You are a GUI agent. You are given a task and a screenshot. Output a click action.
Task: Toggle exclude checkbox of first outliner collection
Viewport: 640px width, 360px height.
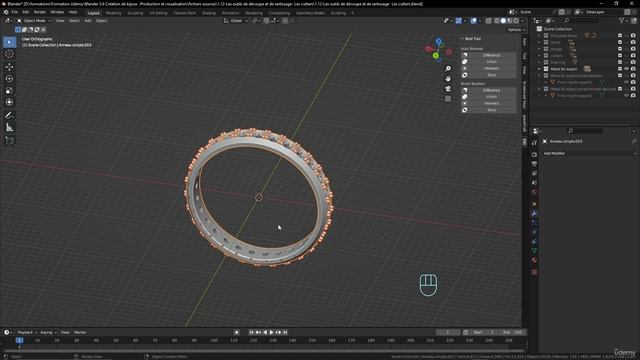coord(620,36)
